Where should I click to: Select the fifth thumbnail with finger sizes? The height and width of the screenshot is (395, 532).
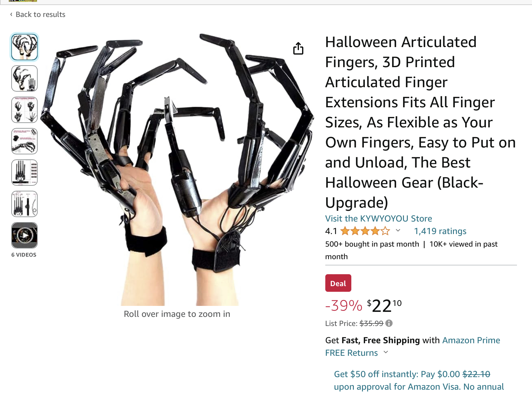click(24, 173)
